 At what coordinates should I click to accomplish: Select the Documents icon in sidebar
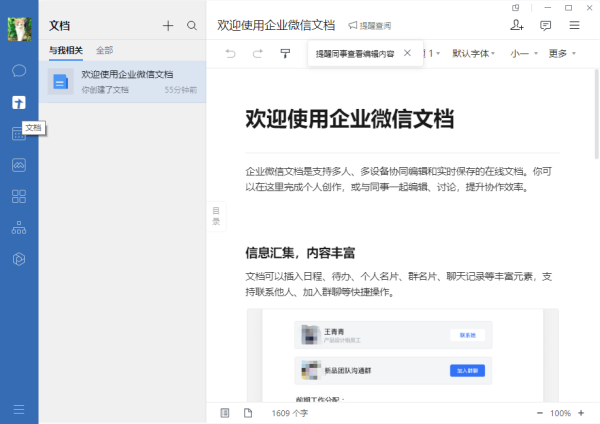[x=19, y=103]
